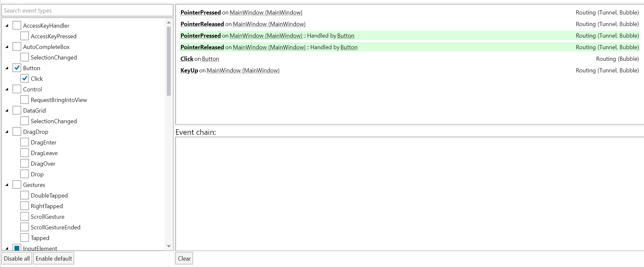
Task: Clear the recorded events list
Action: 184,258
